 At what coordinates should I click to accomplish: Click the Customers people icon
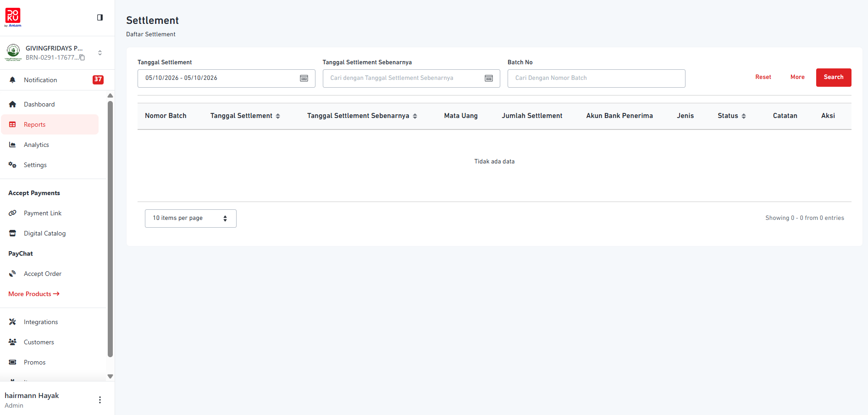12,342
